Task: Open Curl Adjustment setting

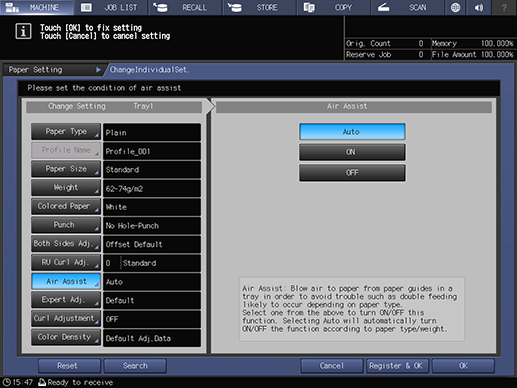Action: [x=66, y=318]
